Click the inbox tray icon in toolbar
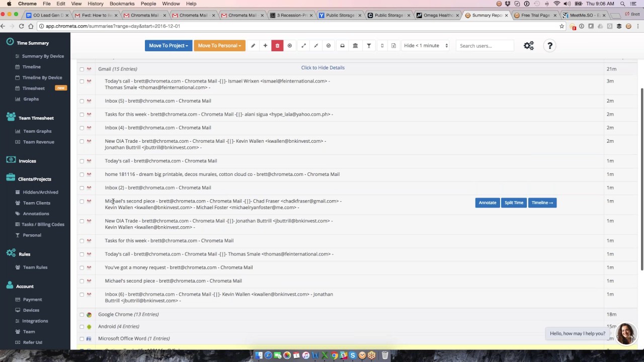The height and width of the screenshot is (362, 644). 343,46
